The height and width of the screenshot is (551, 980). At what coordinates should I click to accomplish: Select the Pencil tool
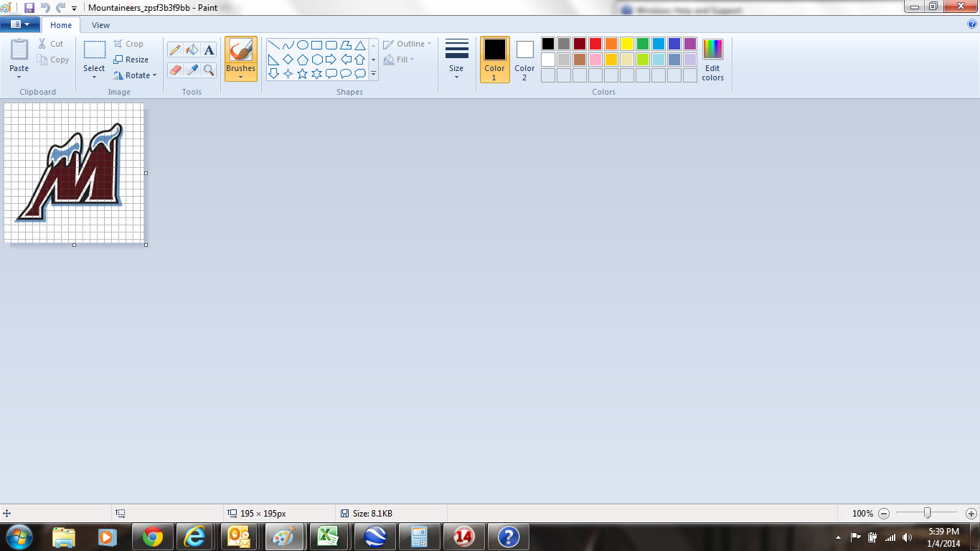[x=174, y=50]
